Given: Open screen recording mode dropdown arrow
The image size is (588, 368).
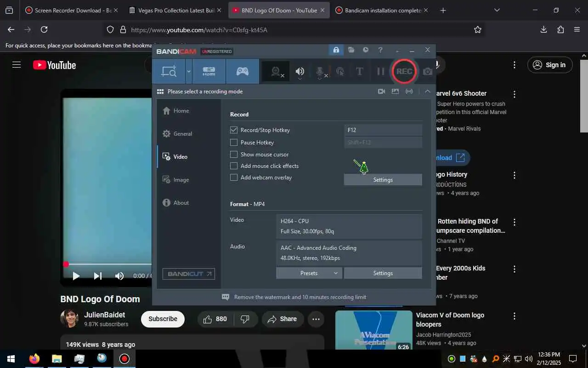Looking at the screenshot, I should point(188,71).
